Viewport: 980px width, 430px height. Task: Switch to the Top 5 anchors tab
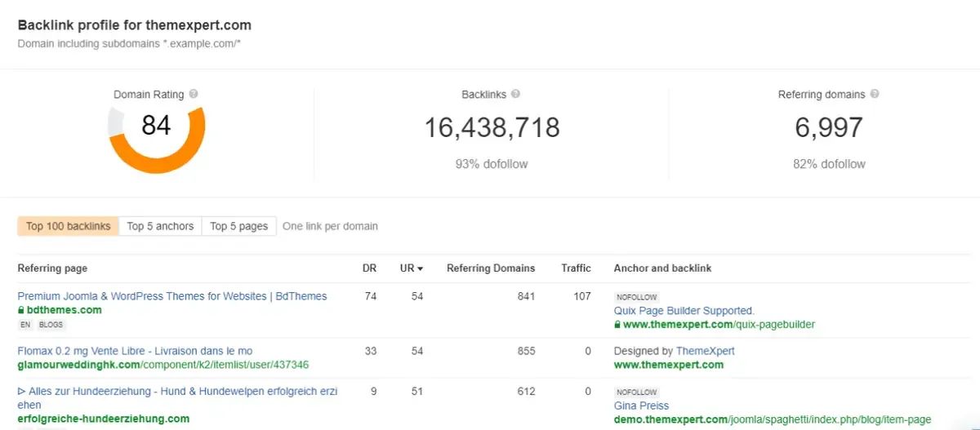tap(160, 226)
